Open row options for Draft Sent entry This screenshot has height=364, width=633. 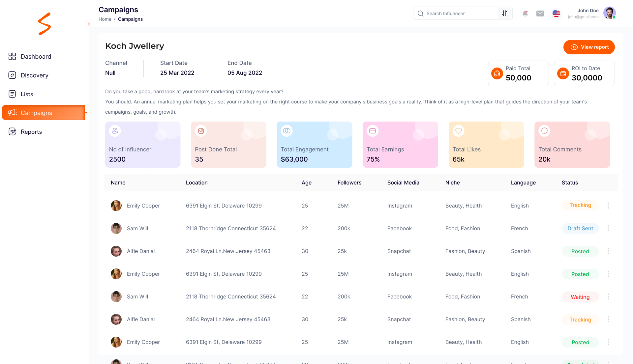(608, 228)
